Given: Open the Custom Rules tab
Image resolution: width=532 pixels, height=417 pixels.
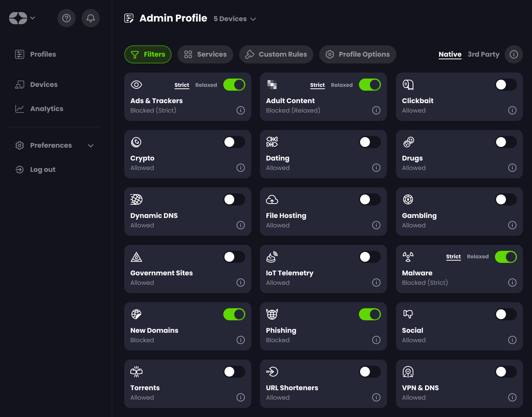Looking at the screenshot, I should pyautogui.click(x=276, y=54).
